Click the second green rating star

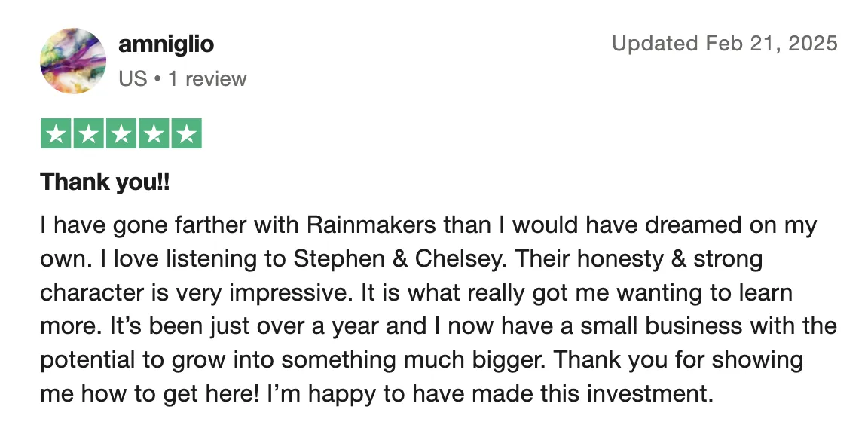click(89, 133)
